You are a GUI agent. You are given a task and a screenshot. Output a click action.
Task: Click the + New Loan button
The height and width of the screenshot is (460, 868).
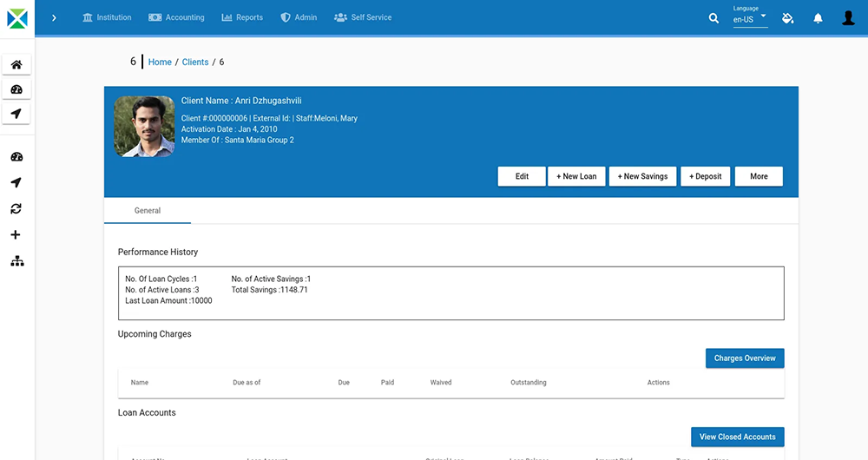click(576, 176)
